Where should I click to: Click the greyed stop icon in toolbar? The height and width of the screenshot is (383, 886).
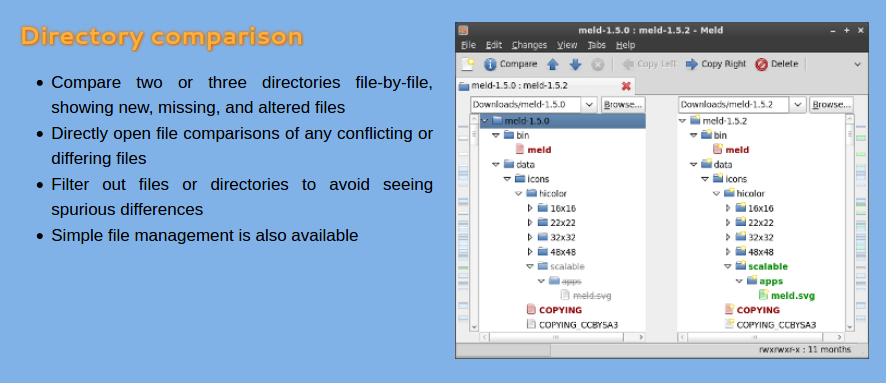pyautogui.click(x=597, y=64)
